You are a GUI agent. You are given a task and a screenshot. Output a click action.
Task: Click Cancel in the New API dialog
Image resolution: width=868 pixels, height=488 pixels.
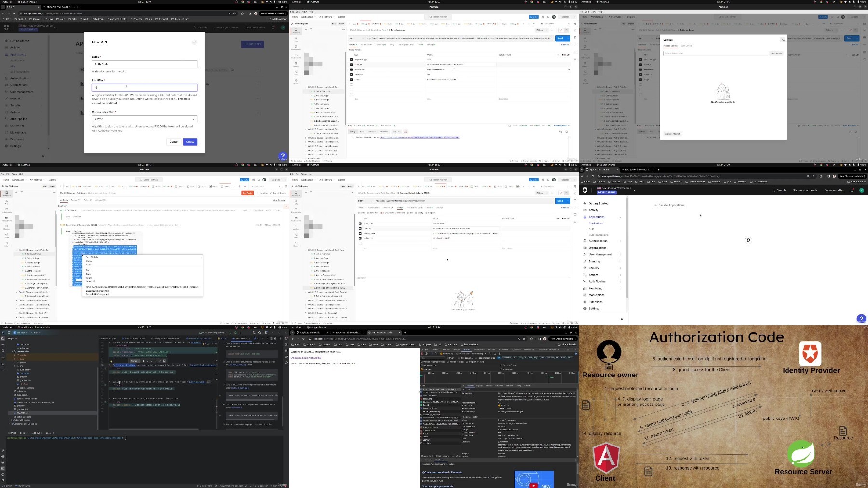174,142
